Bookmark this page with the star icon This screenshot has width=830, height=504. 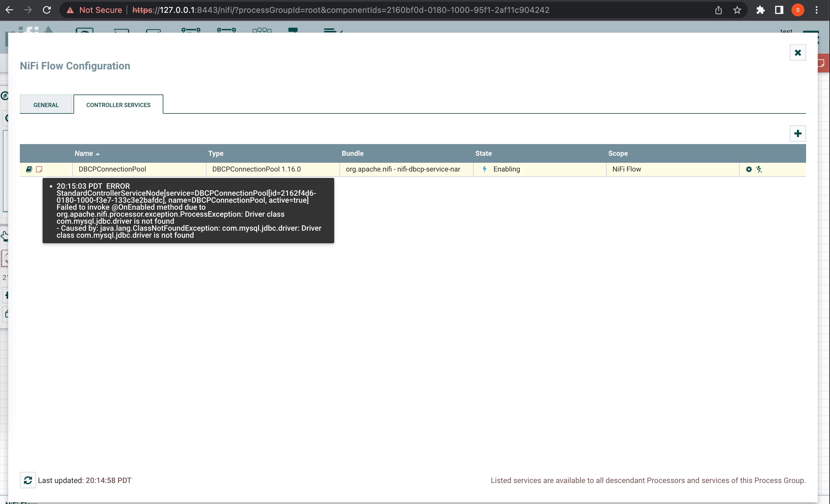737,10
